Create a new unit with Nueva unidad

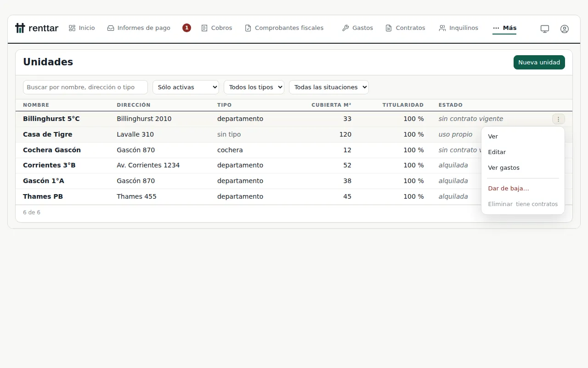(539, 63)
